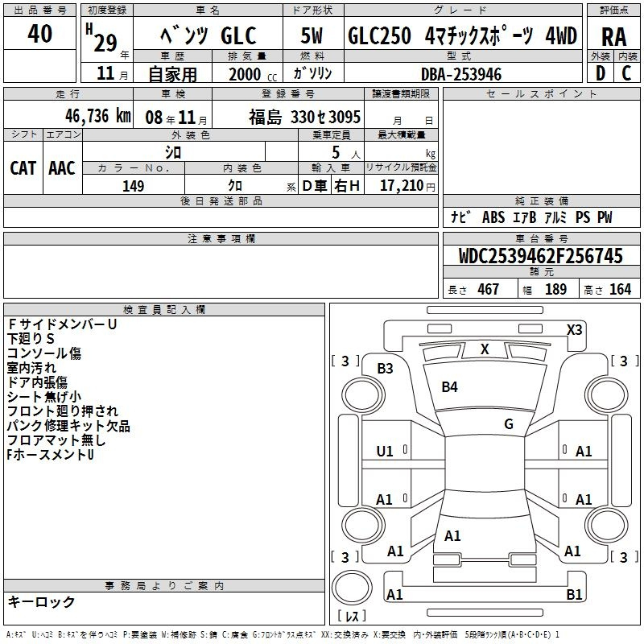Select the first registration year H29
Viewport: 644px width, 644px height.
click(x=102, y=38)
